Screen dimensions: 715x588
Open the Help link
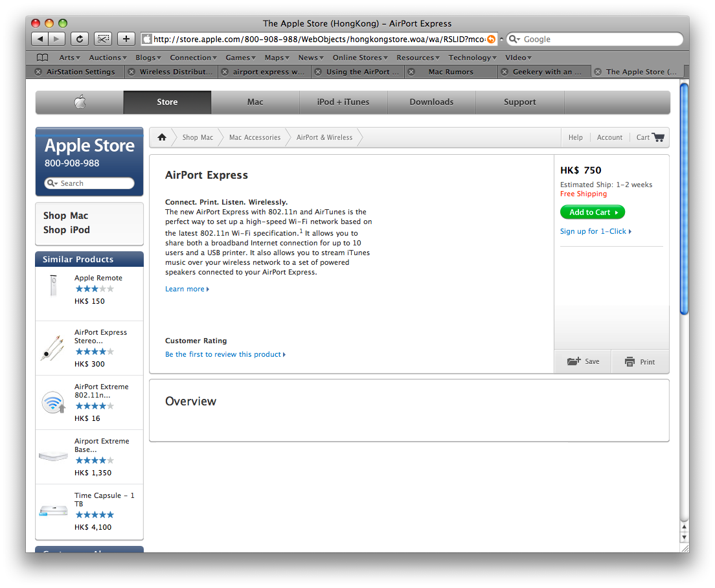(576, 137)
